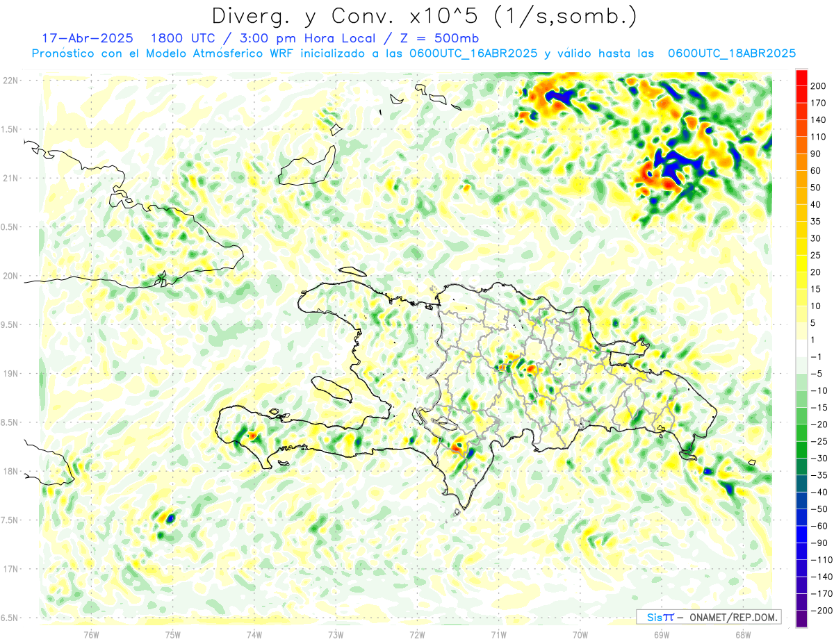Click the '17N' latitude label
Image resolution: width=834 pixels, height=644 pixels.
[10, 569]
